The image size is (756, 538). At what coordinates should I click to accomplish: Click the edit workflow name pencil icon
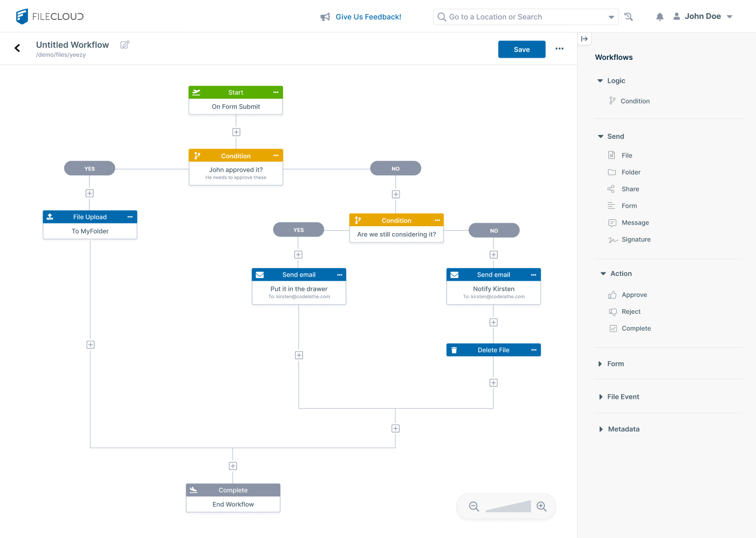pos(124,45)
